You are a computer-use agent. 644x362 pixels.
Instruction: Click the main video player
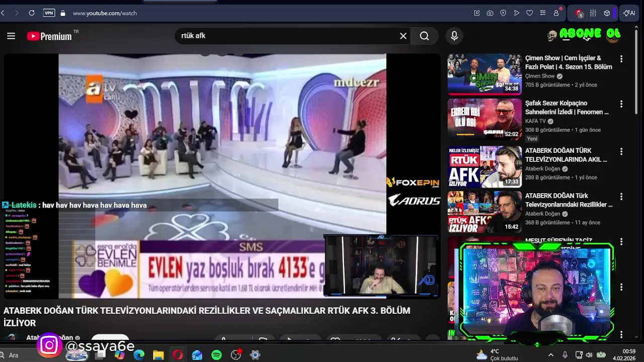tap(222, 176)
